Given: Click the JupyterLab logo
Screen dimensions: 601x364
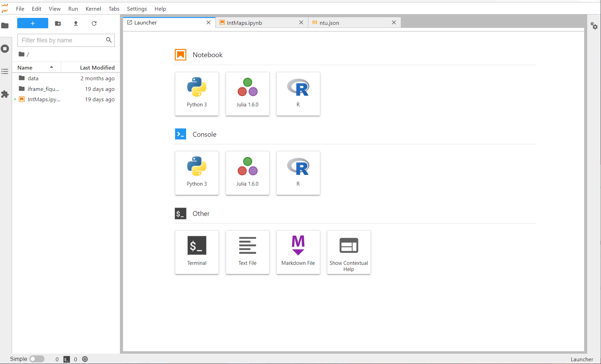Looking at the screenshot, I should (x=5, y=8).
